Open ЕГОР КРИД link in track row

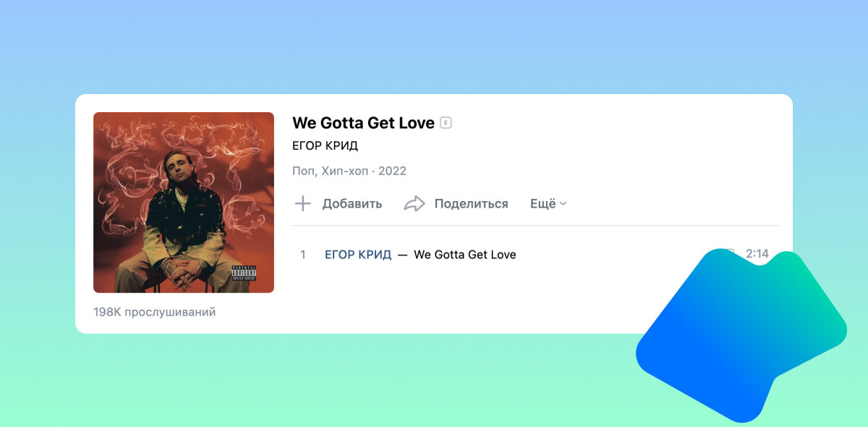click(x=358, y=255)
